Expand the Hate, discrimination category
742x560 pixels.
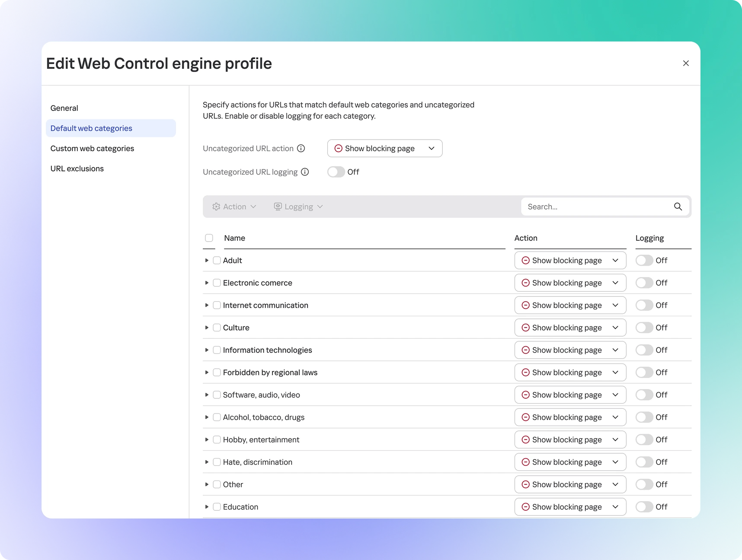click(207, 462)
